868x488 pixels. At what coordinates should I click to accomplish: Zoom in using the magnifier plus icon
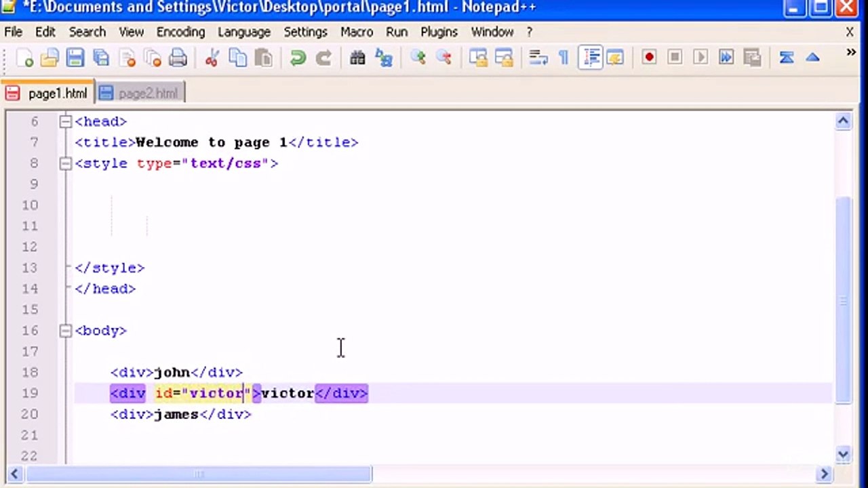click(418, 58)
